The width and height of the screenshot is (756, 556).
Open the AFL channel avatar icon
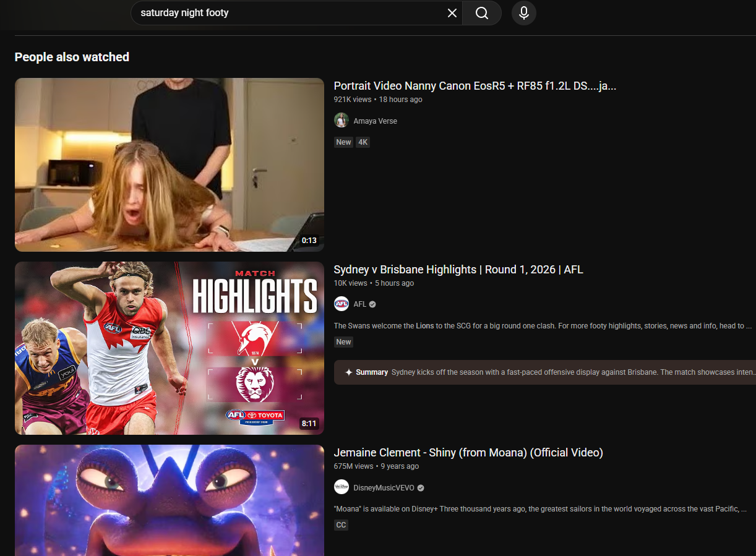coord(341,304)
